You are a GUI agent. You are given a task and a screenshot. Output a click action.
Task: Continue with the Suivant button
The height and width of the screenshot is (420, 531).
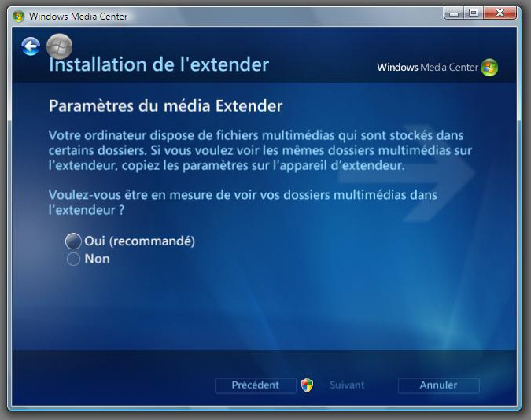[347, 385]
